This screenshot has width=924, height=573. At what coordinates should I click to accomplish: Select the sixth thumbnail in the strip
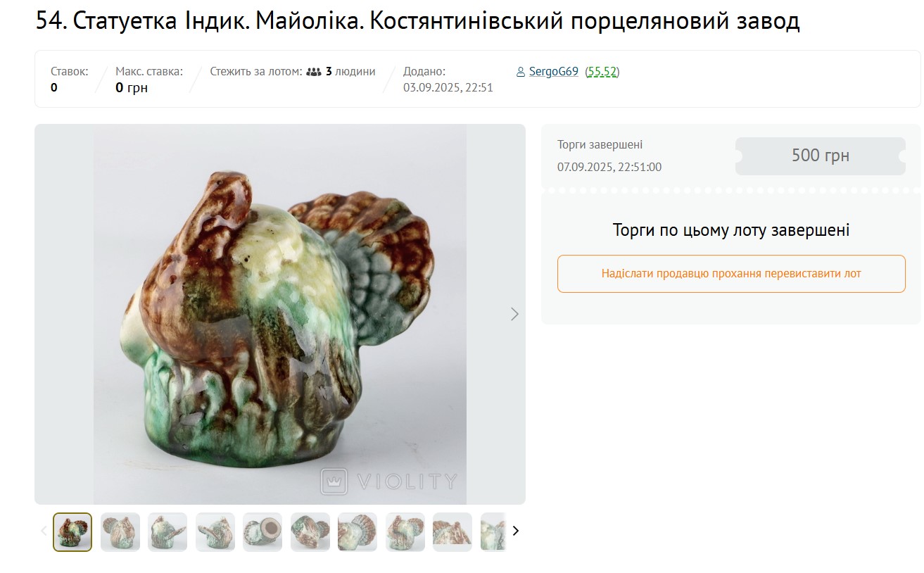[x=310, y=532]
